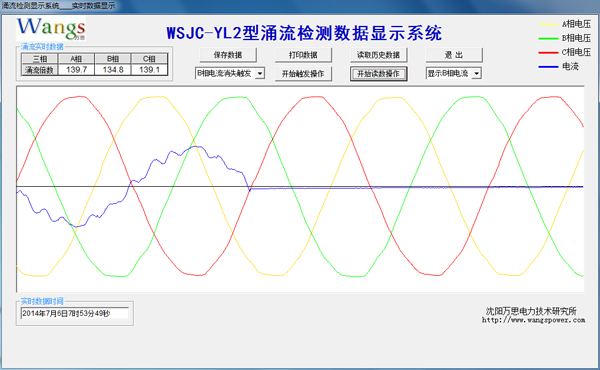Click the A相电压 legend label
This screenshot has width=600, height=370.
pyautogui.click(x=576, y=24)
